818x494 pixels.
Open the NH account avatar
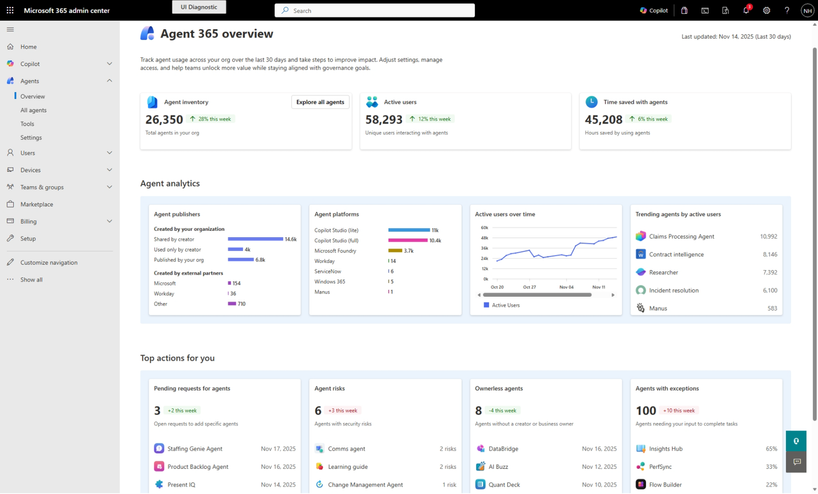pos(808,10)
